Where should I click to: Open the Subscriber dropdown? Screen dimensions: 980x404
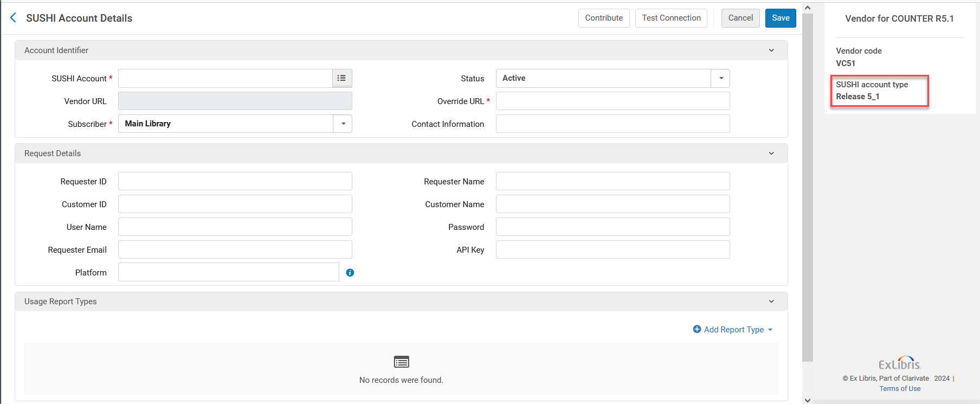coord(343,124)
